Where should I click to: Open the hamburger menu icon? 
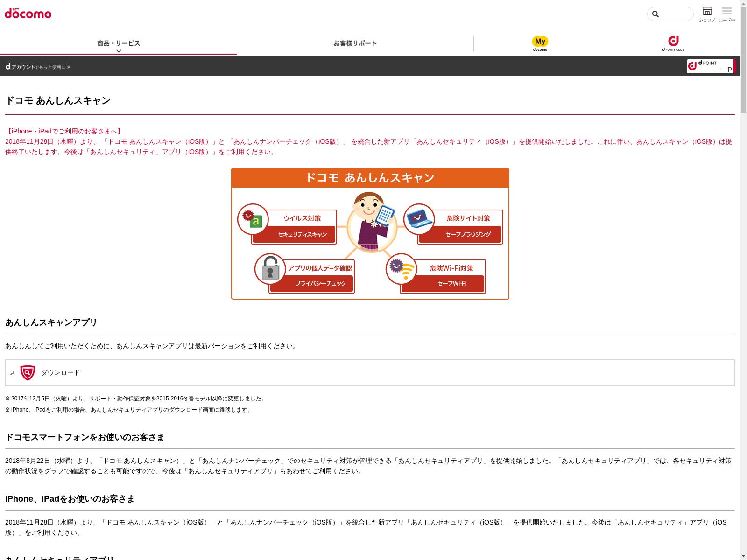tap(726, 14)
